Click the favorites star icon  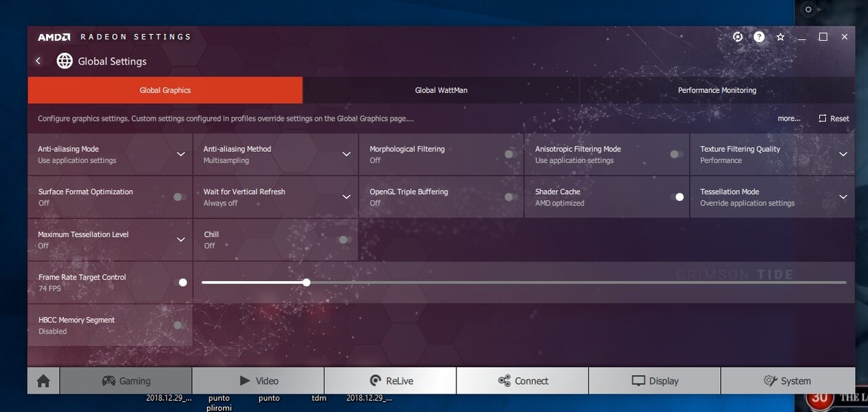click(781, 37)
